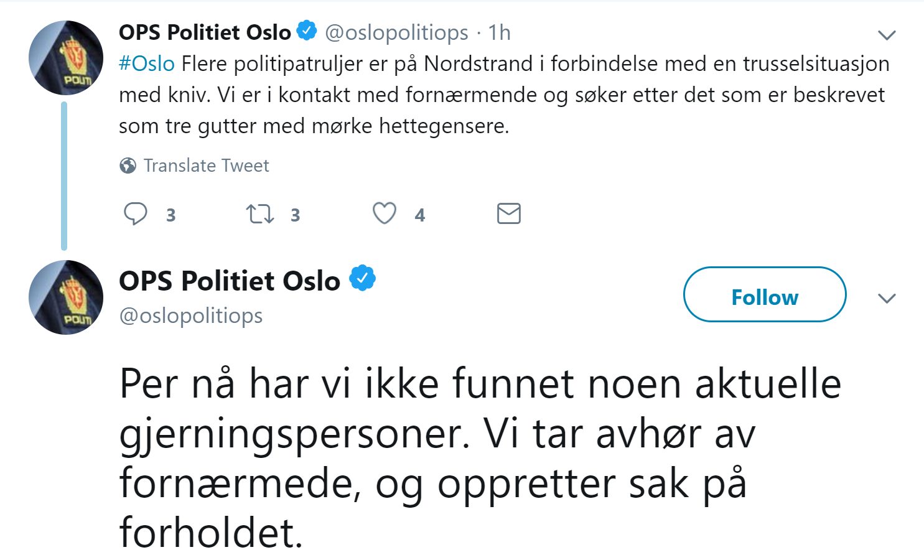This screenshot has width=924, height=560.
Task: Like the tweet with heart icon
Action: pos(384,213)
